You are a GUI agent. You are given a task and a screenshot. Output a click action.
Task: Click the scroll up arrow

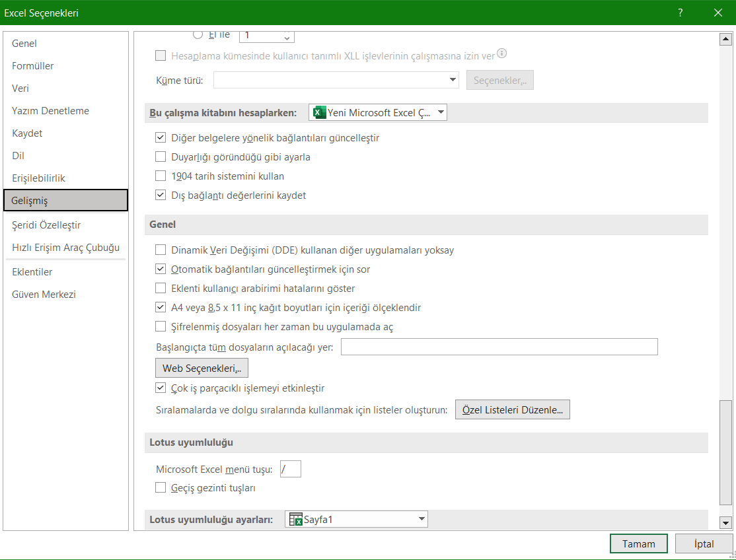[725, 40]
